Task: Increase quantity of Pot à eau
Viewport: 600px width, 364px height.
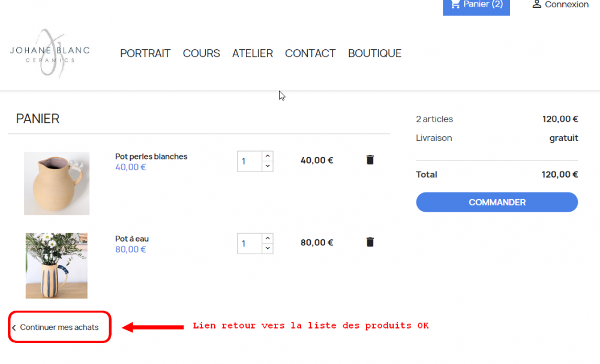Action: (x=268, y=238)
